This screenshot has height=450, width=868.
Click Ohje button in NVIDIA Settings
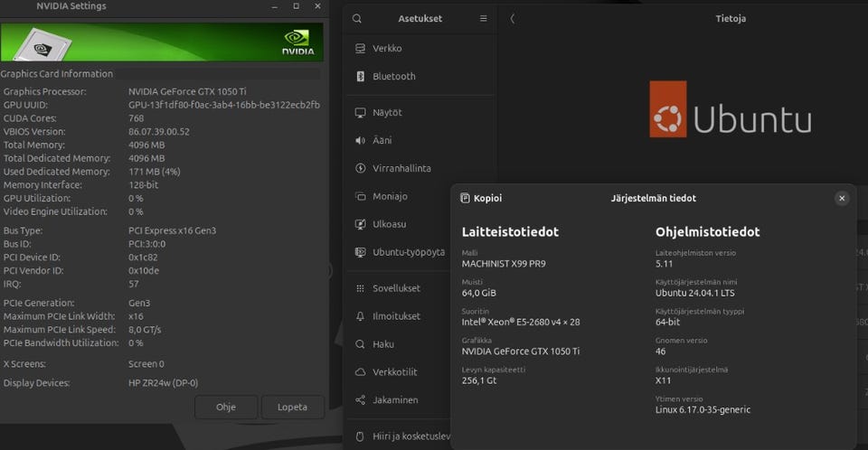click(x=226, y=407)
